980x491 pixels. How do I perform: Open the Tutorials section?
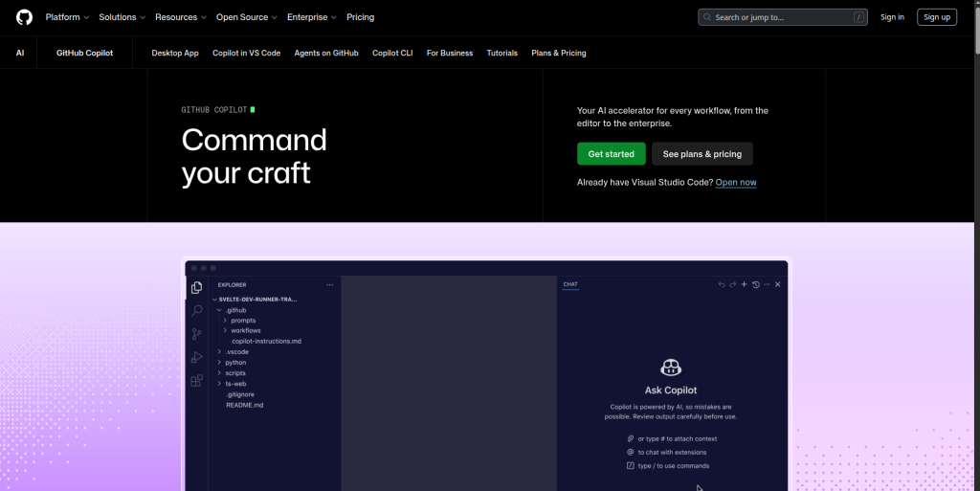coord(501,53)
